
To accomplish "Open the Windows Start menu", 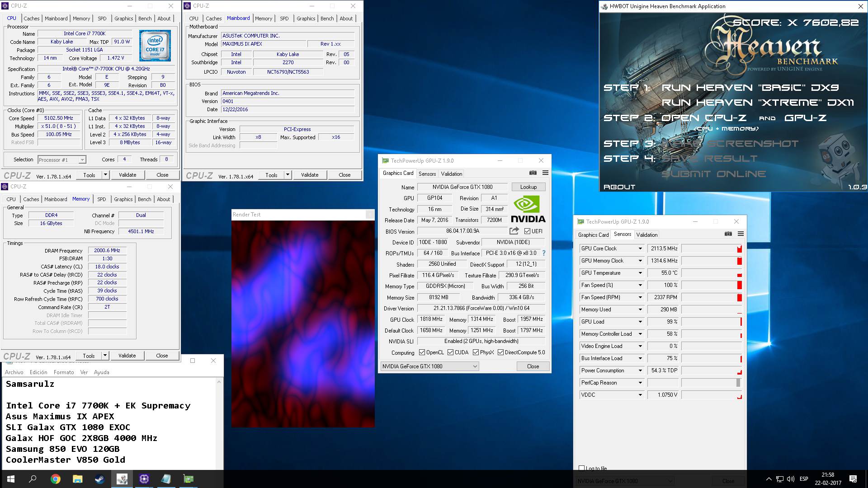I will click(11, 479).
